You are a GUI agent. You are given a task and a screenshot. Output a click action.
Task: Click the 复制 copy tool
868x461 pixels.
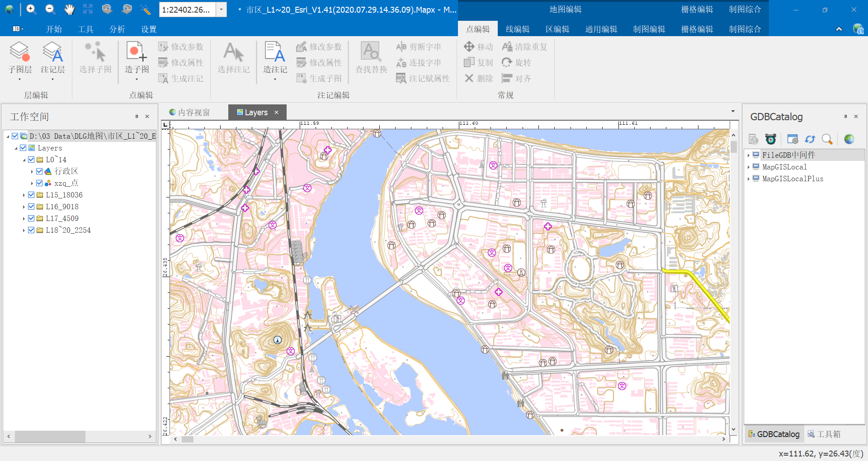[478, 62]
